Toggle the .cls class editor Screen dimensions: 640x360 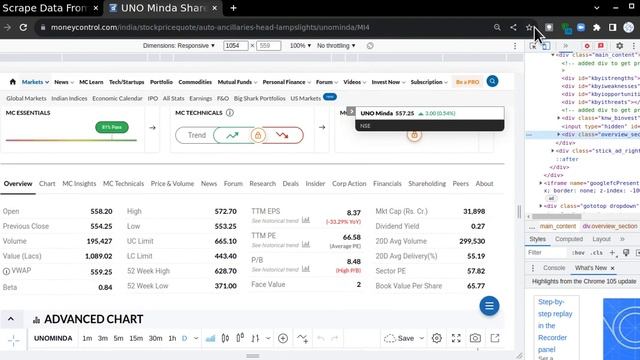pos(596,253)
